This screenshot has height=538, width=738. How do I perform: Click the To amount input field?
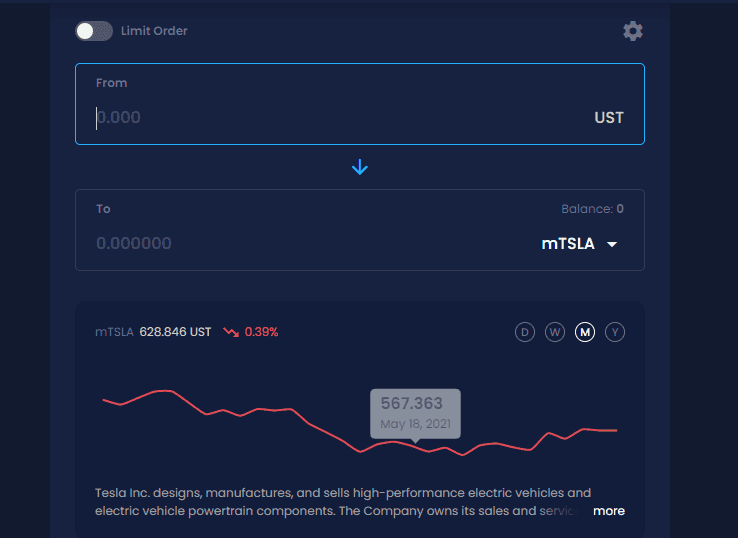(300, 243)
